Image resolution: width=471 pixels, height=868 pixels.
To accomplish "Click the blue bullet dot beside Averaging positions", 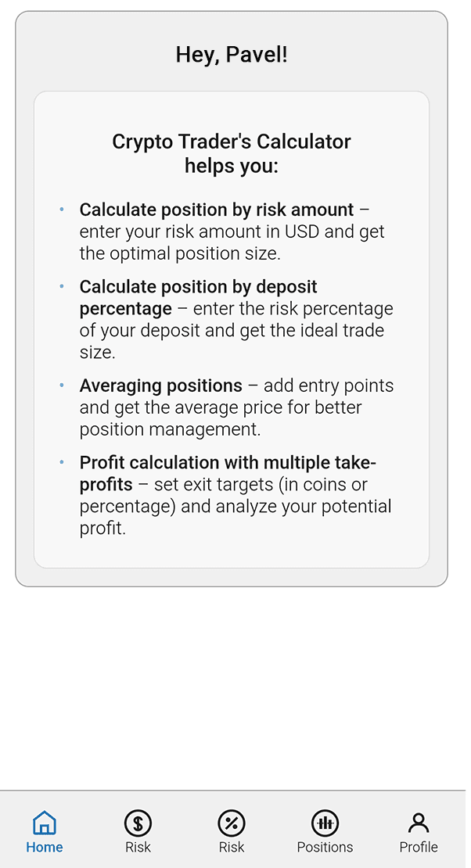I will [x=61, y=384].
